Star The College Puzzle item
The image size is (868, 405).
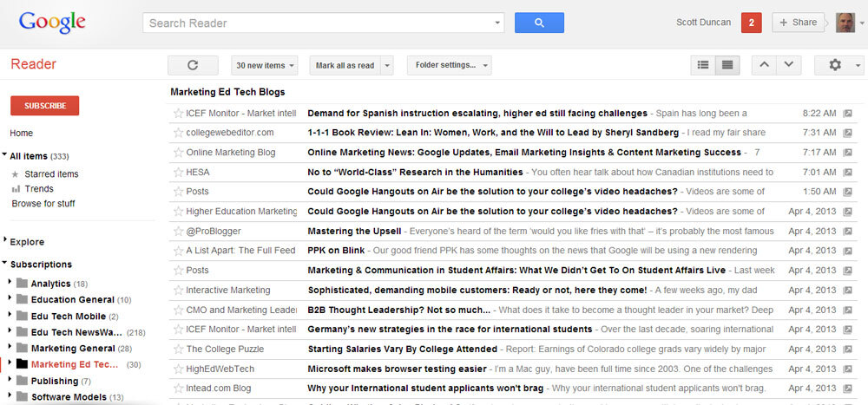[178, 349]
